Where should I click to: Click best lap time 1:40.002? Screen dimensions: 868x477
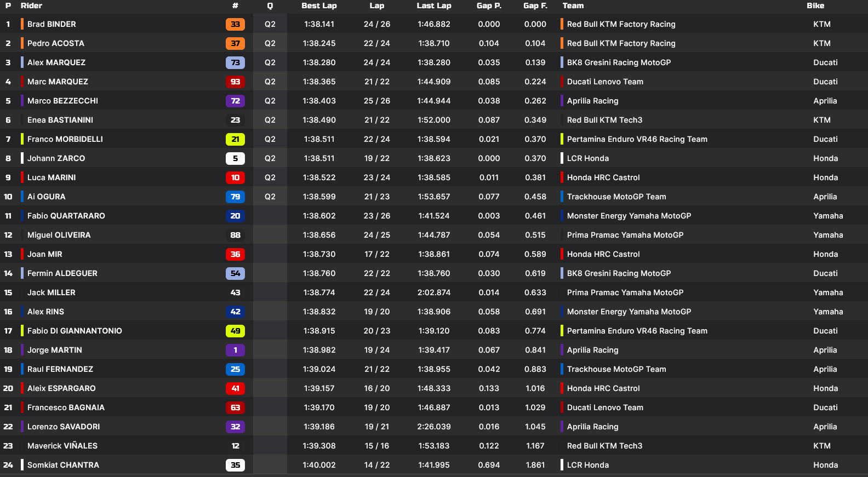click(319, 465)
